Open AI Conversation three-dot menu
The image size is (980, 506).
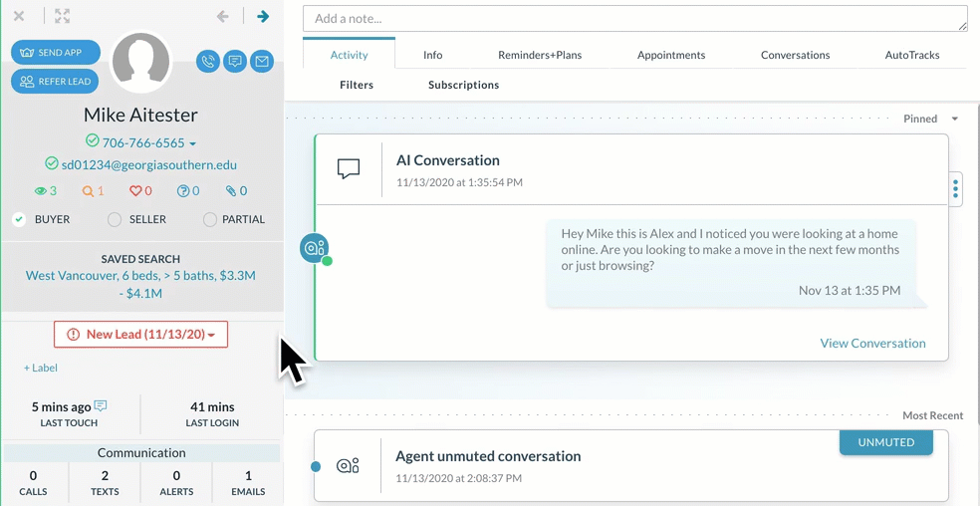[x=955, y=189]
